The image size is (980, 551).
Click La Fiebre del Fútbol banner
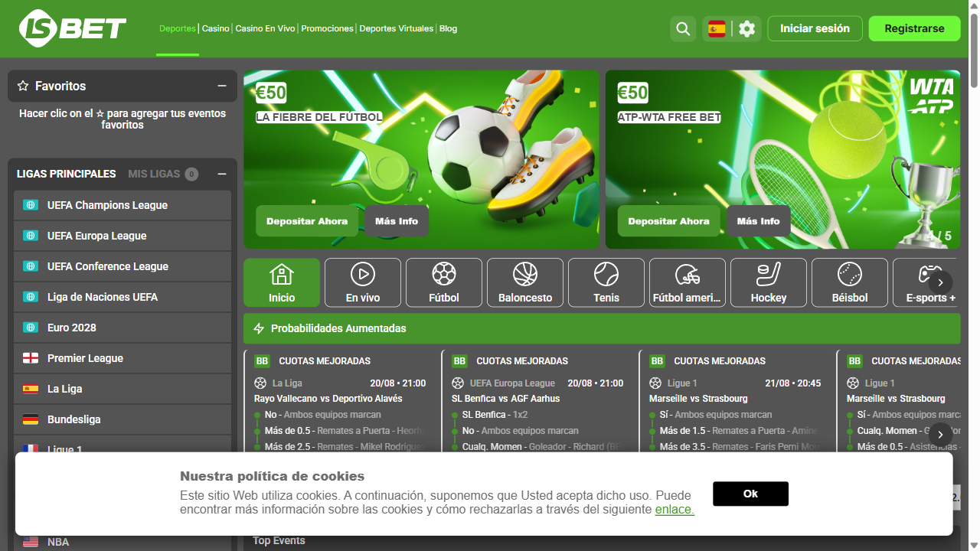pos(421,159)
